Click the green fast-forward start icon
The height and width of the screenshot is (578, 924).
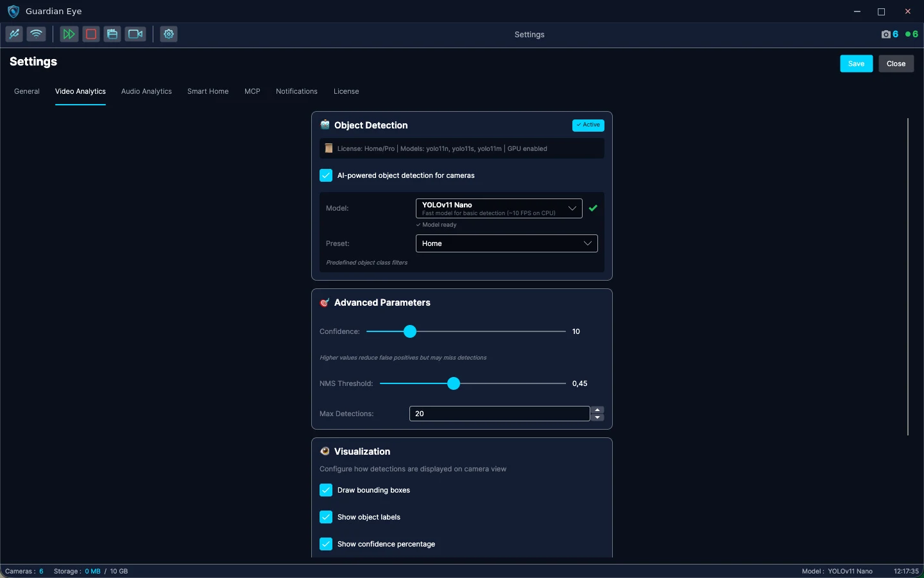69,34
